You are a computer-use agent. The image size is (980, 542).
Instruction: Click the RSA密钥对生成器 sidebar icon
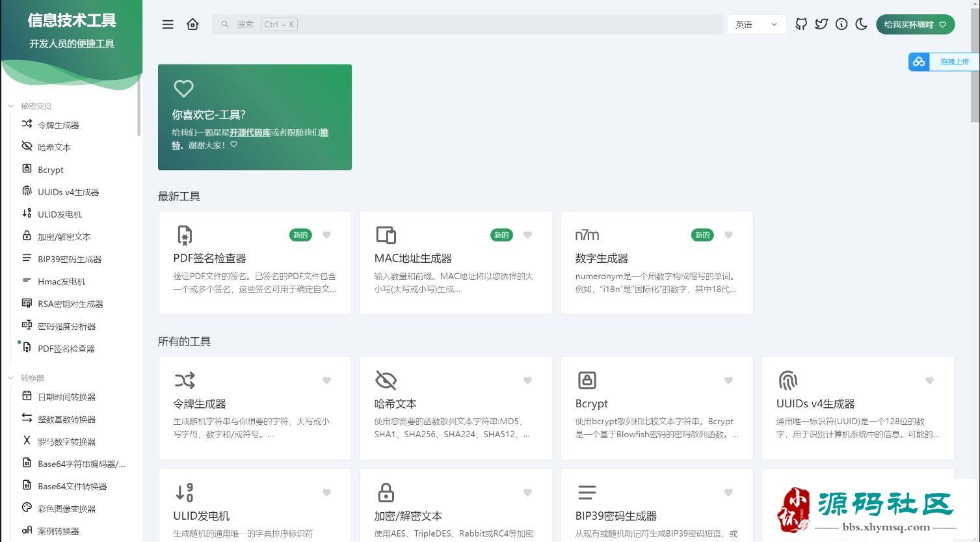(x=27, y=303)
